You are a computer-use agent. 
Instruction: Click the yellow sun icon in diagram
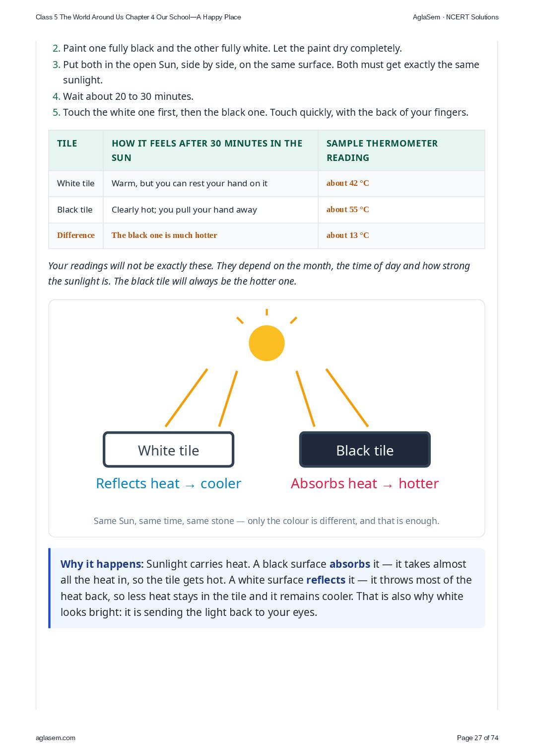click(267, 343)
